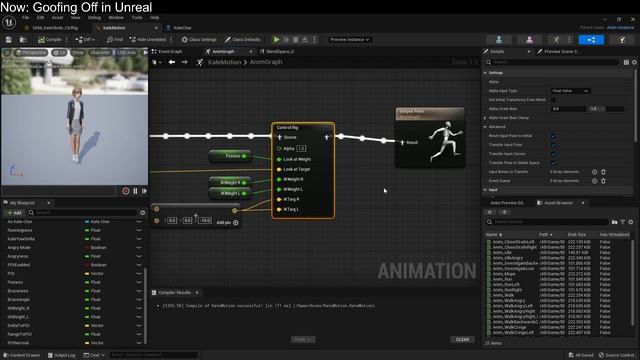640x360 pixels.
Task: Navigate back in graph history arrow
Action: click(x=172, y=62)
